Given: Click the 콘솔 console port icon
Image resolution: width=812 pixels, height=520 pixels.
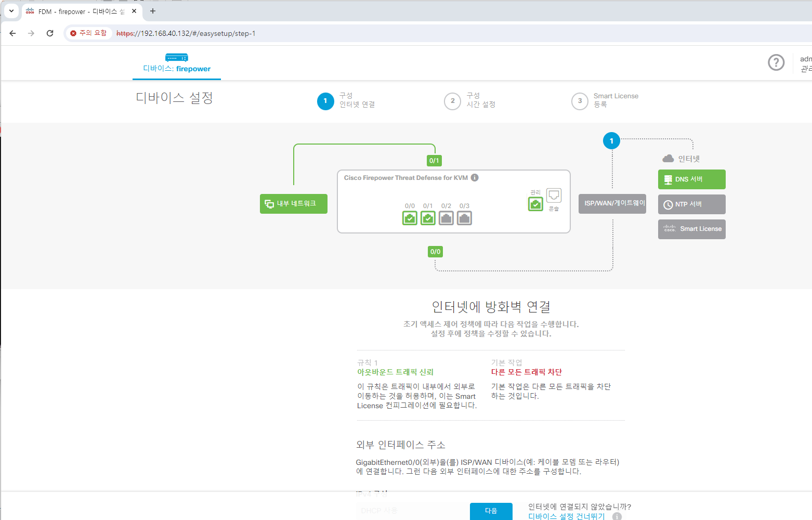Looking at the screenshot, I should [554, 196].
